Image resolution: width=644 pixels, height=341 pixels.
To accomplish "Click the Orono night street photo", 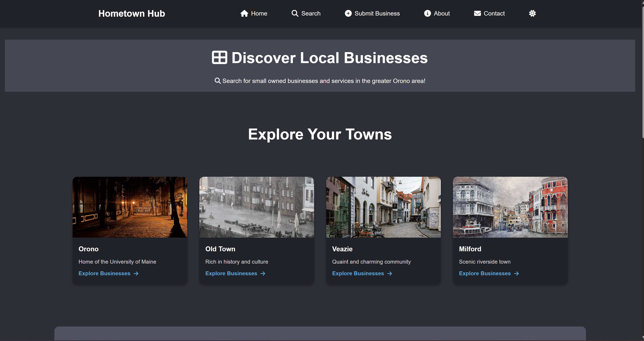I will [130, 207].
